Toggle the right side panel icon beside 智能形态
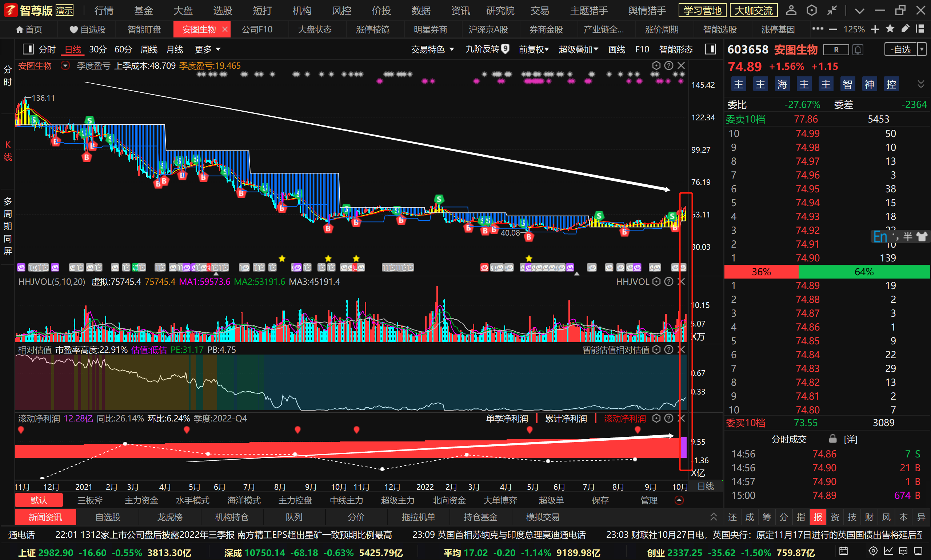Viewport: 931px width, 560px height. click(x=710, y=49)
